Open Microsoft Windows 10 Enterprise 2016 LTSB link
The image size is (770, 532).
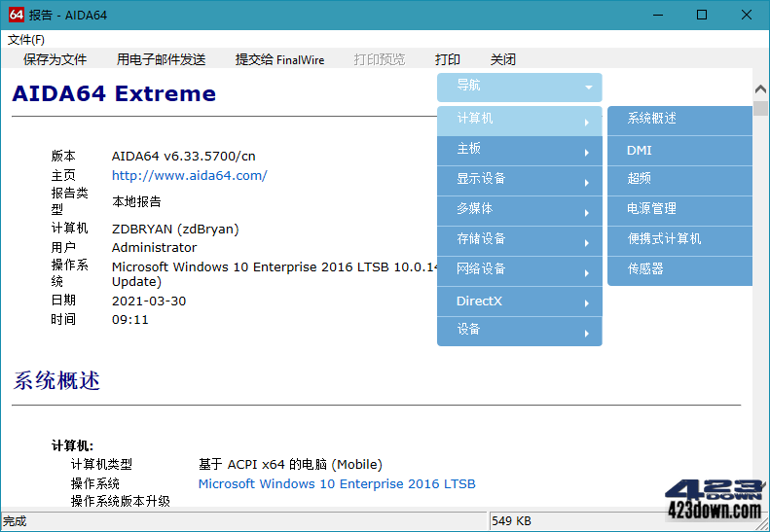click(x=337, y=484)
